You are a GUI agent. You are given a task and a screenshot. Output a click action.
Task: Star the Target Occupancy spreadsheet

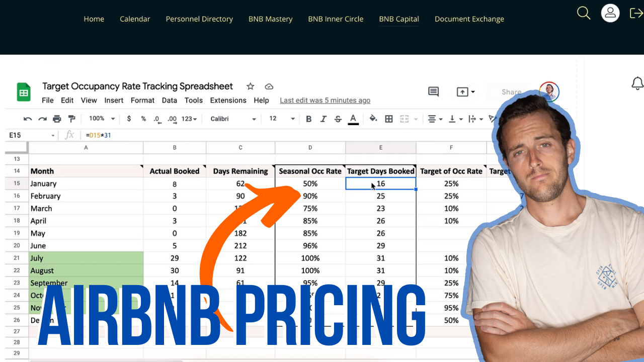[x=250, y=86]
